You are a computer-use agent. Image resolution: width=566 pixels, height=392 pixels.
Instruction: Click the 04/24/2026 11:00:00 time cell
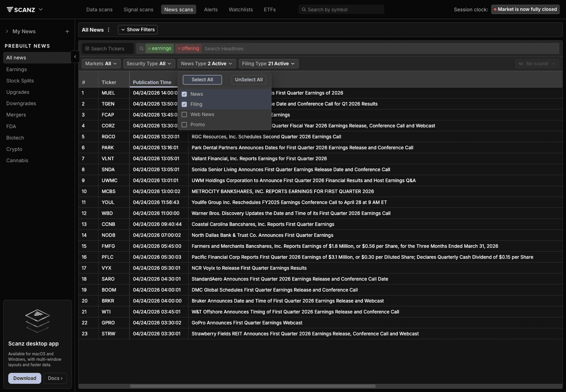(x=156, y=213)
